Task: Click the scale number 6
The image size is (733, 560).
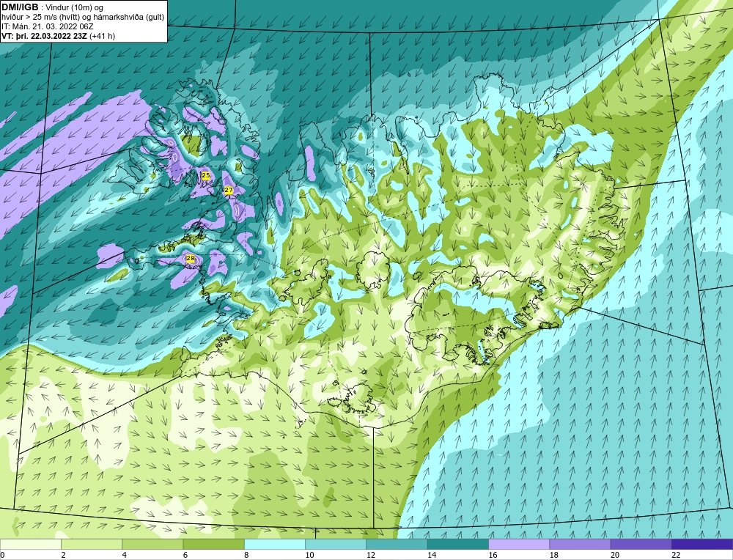Action: click(185, 556)
